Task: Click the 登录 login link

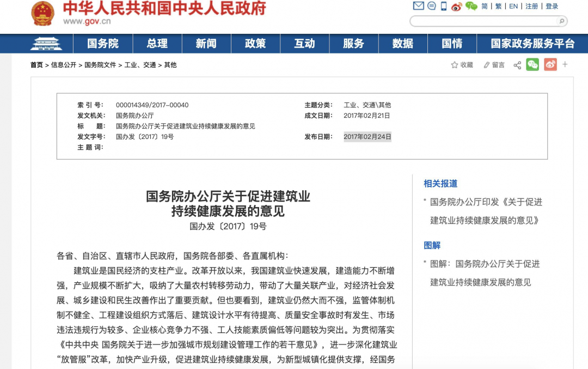Action: pos(552,7)
